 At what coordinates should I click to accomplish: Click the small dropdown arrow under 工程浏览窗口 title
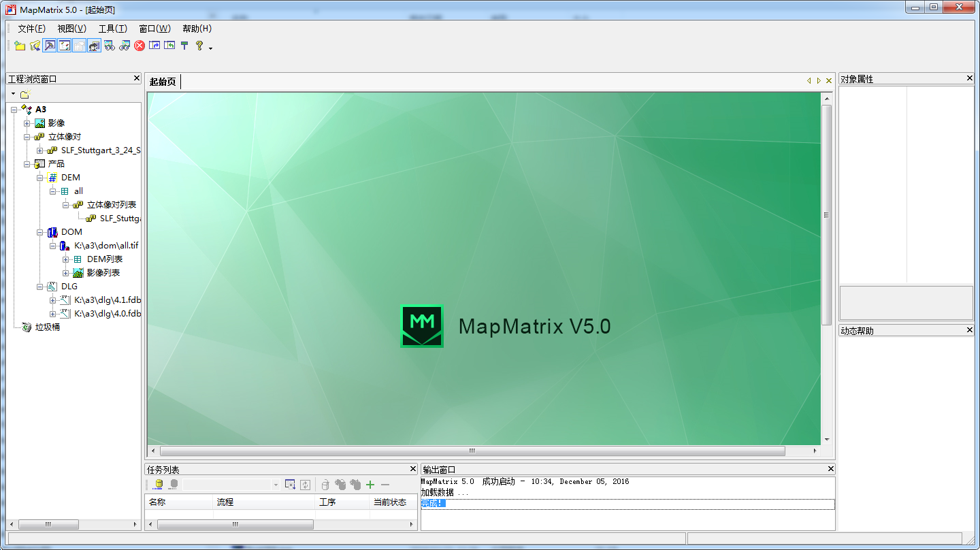(13, 94)
